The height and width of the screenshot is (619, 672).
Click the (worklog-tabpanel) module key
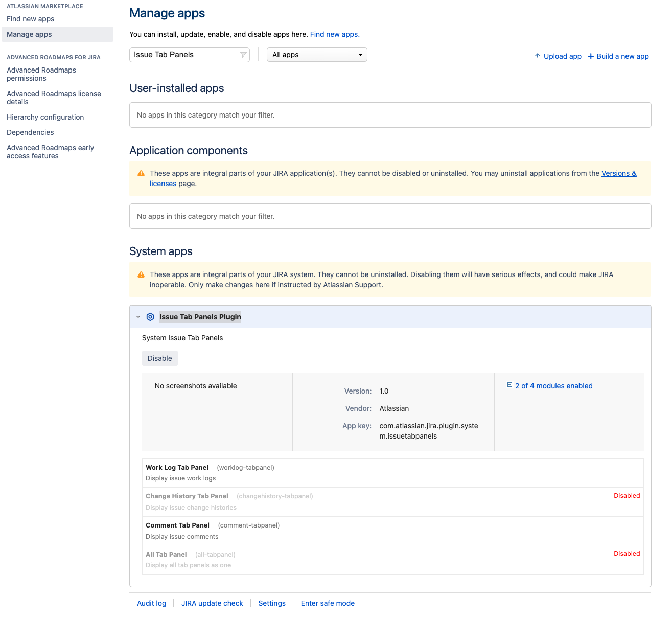[x=246, y=468]
